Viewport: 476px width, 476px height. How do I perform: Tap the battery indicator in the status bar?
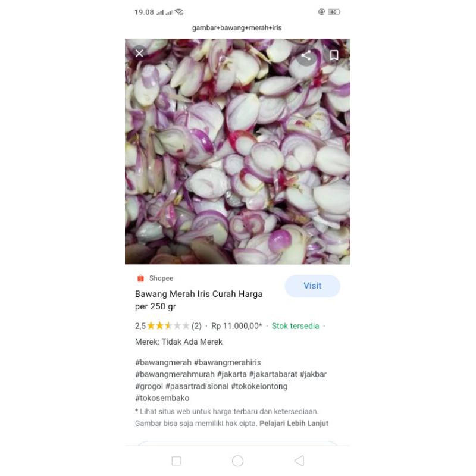(334, 12)
